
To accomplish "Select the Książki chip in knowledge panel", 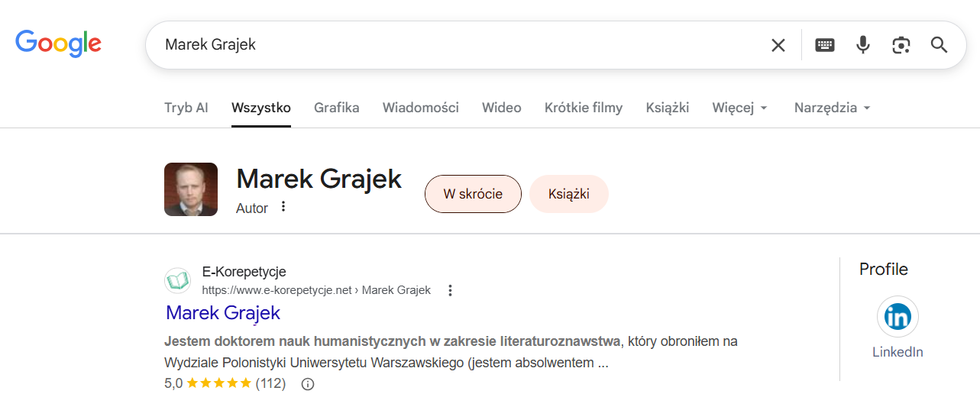I will pyautogui.click(x=569, y=194).
